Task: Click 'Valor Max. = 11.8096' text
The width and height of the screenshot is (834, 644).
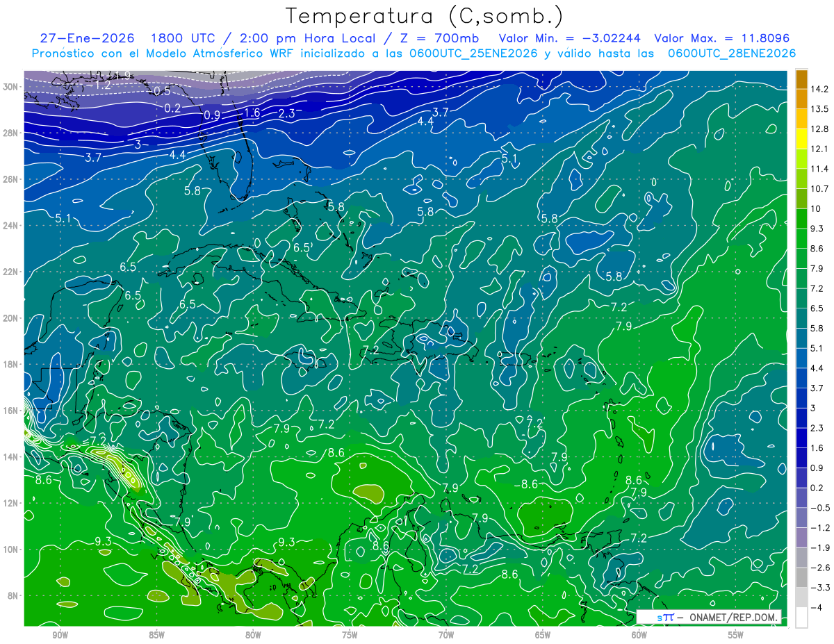Action: (722, 38)
